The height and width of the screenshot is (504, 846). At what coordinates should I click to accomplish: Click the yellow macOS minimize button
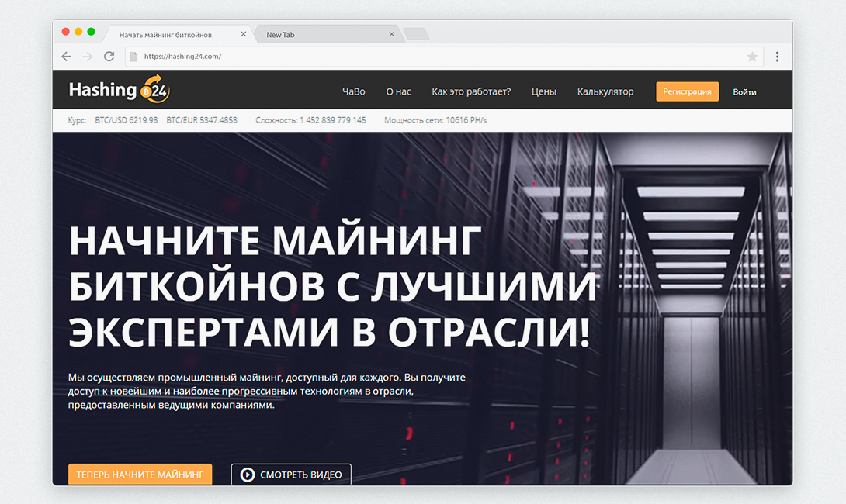[78, 32]
